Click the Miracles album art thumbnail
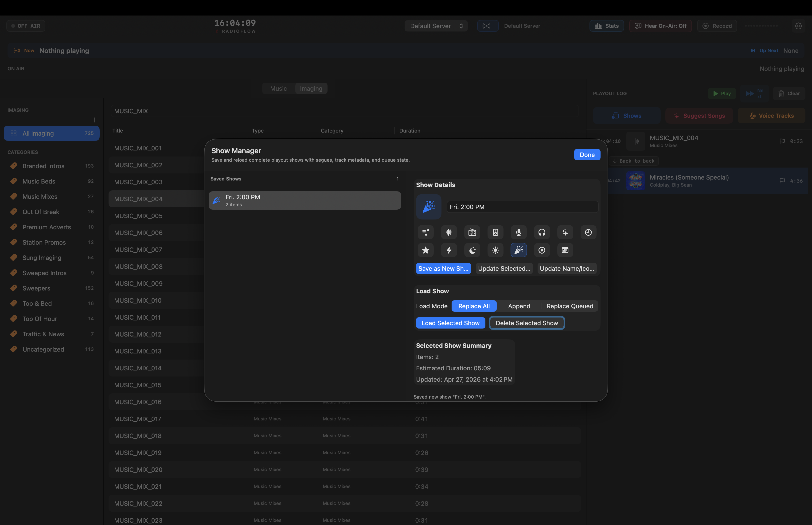The height and width of the screenshot is (525, 812). [x=636, y=181]
